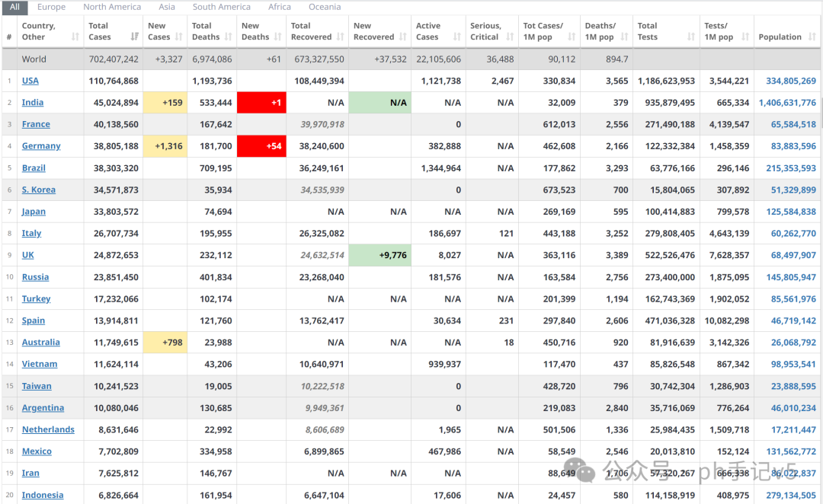Sort by Tests/1M pop arrows icon

click(746, 37)
